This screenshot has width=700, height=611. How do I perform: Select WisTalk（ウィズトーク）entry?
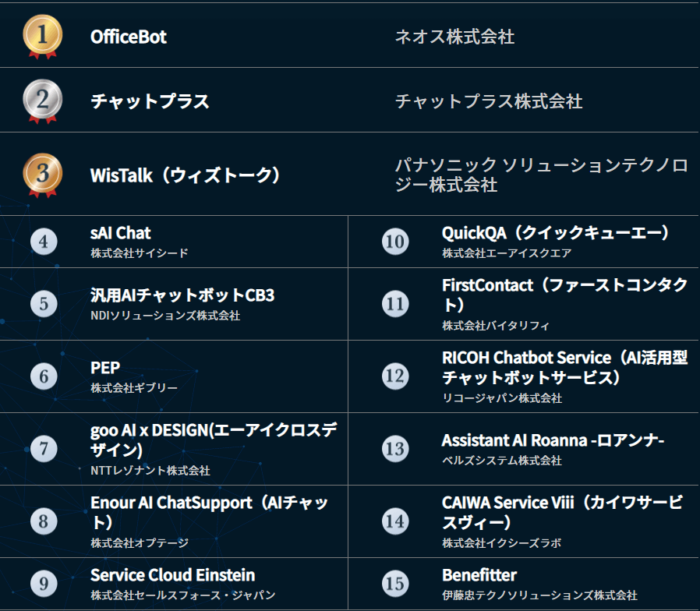(186, 175)
